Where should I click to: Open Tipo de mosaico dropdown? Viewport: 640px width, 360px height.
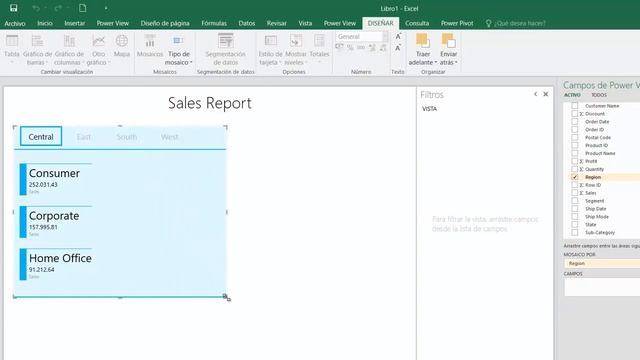[x=178, y=49]
